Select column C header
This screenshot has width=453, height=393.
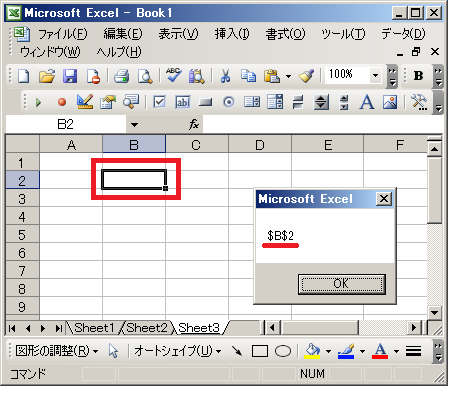(197, 145)
